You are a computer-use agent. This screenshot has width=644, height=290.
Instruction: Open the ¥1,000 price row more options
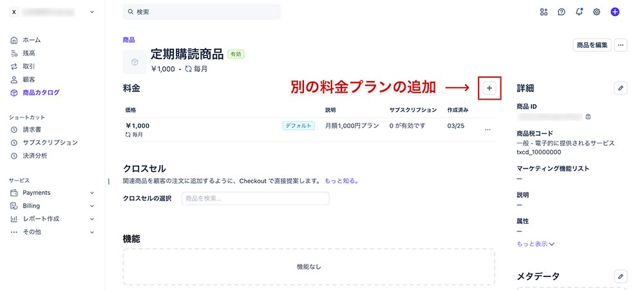click(x=488, y=129)
